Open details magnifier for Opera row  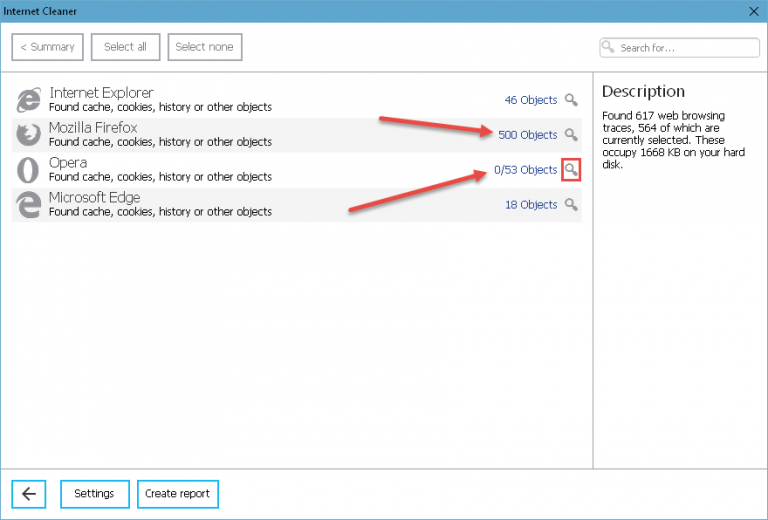(571, 170)
